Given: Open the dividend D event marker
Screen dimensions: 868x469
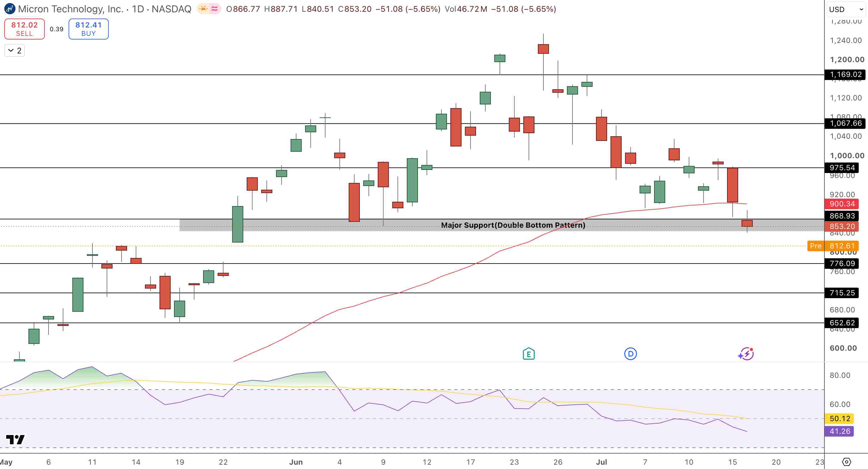Looking at the screenshot, I should point(630,354).
